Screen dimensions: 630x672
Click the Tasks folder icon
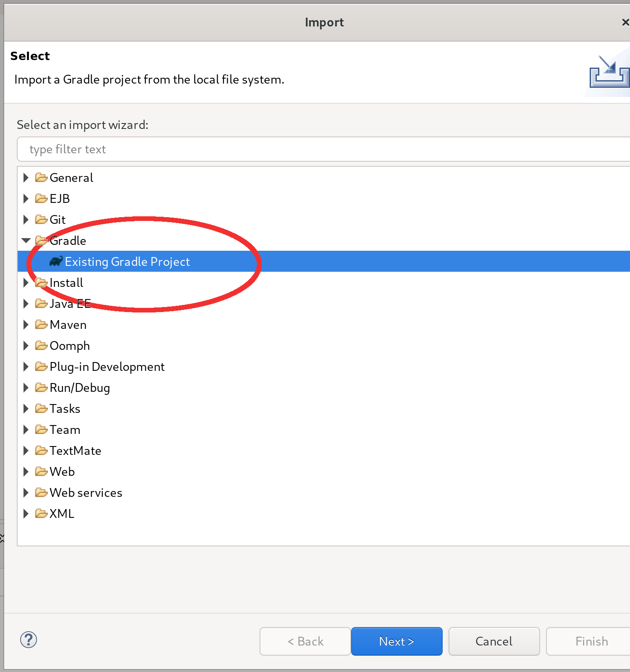(41, 409)
